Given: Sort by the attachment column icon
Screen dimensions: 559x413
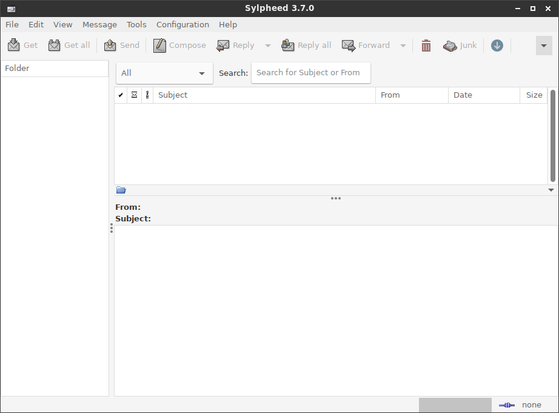Looking at the screenshot, I should [147, 95].
